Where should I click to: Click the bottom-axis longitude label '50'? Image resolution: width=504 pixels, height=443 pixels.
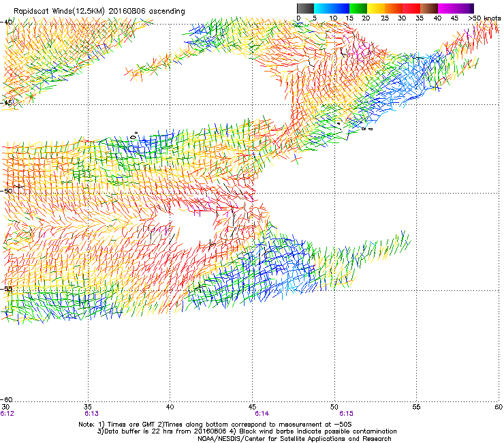click(334, 407)
